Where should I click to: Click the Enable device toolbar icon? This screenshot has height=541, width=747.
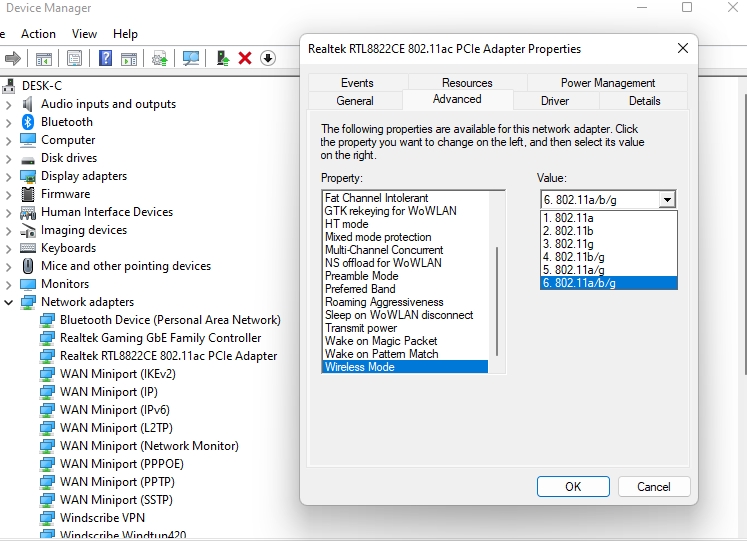coord(222,58)
